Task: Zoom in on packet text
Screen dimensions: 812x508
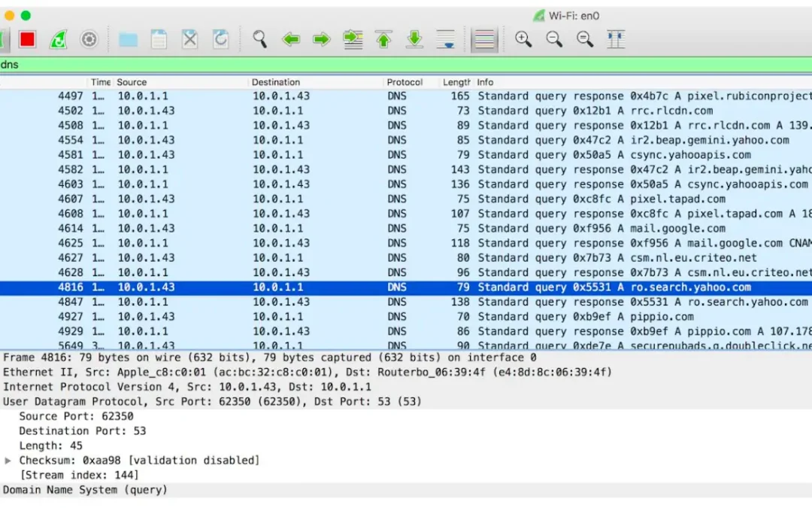Action: 523,39
